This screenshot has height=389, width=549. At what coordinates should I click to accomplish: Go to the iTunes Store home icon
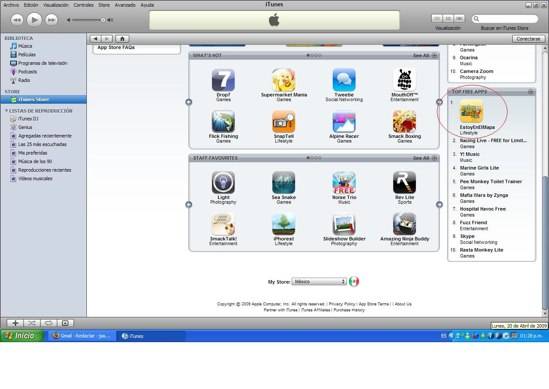[122, 39]
